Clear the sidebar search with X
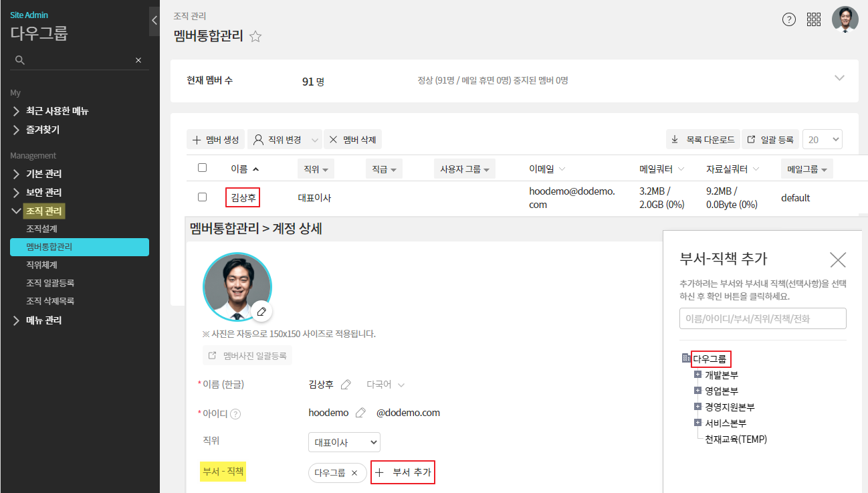 coord(138,60)
